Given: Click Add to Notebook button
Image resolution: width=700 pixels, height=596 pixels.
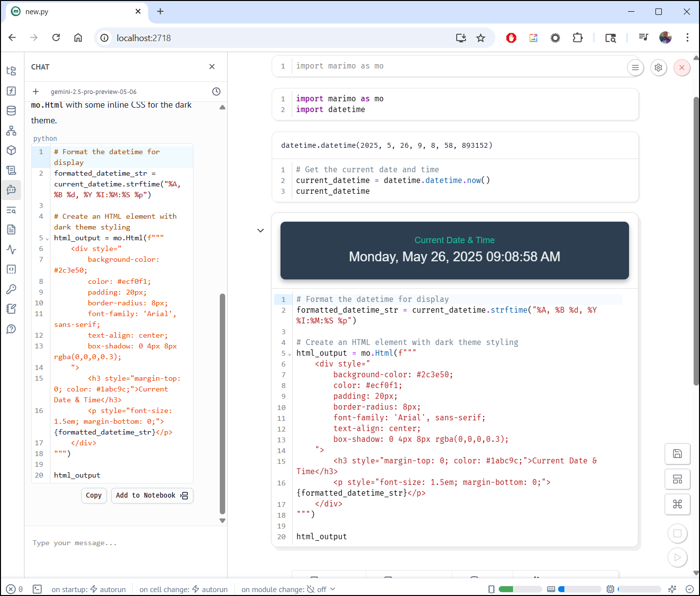Looking at the screenshot, I should click(152, 495).
